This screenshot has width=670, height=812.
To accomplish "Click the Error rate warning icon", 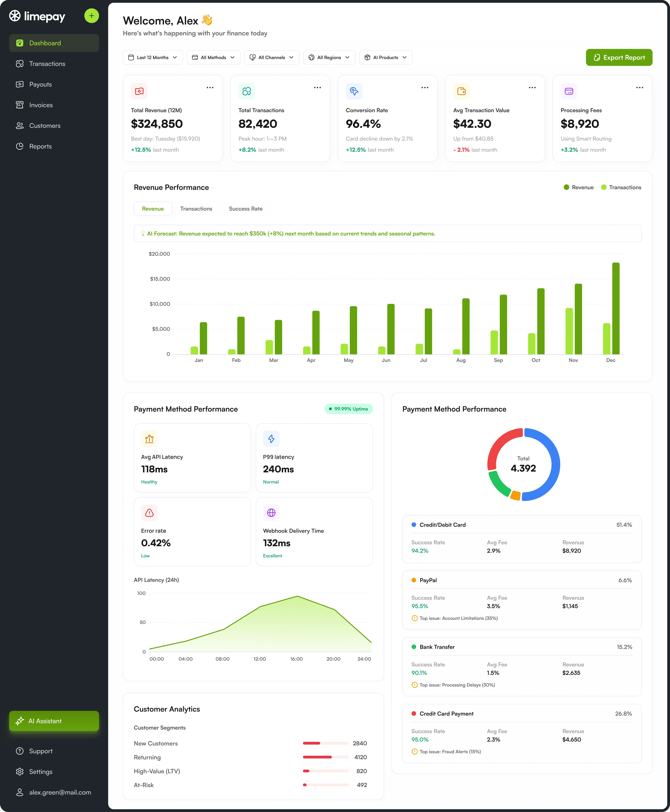I will point(149,513).
